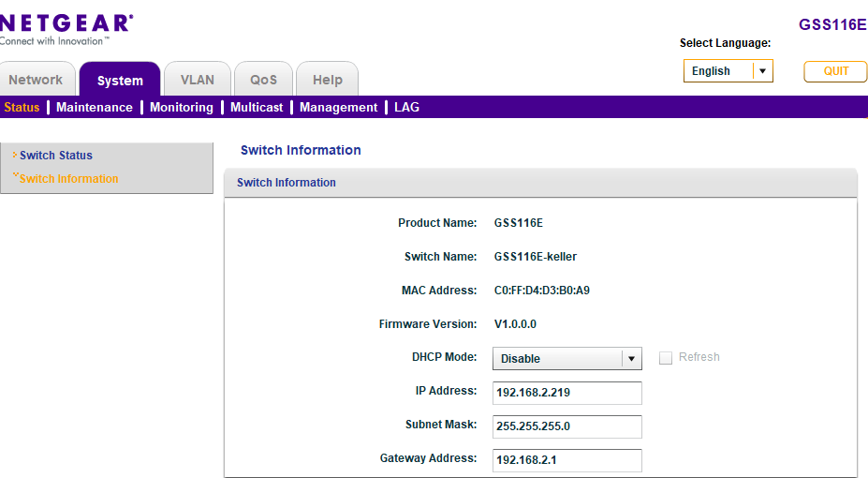The width and height of the screenshot is (868, 478).
Task: Select the System tab
Action: point(120,81)
